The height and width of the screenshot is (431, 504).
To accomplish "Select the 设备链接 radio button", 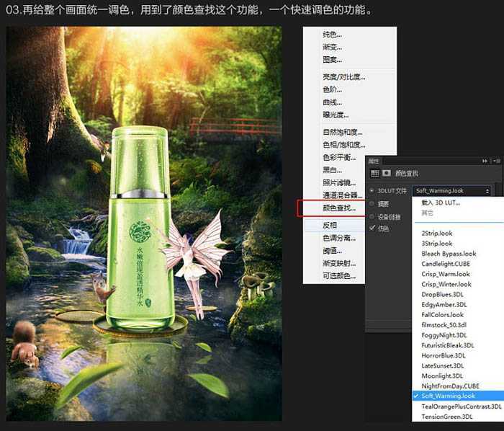I will (x=372, y=216).
